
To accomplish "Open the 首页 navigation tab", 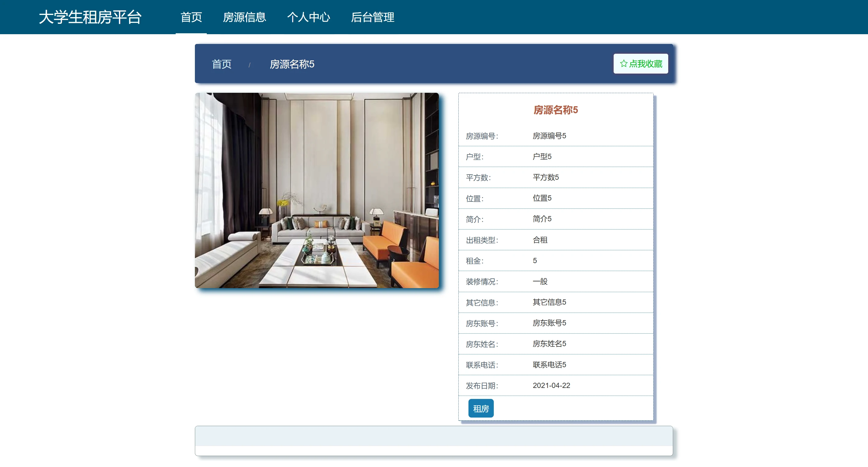I will (x=191, y=17).
